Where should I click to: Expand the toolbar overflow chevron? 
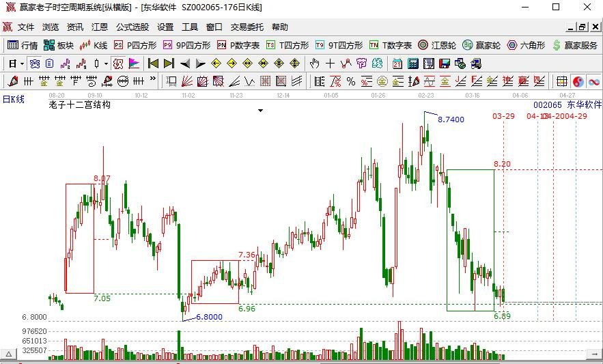(153, 79)
